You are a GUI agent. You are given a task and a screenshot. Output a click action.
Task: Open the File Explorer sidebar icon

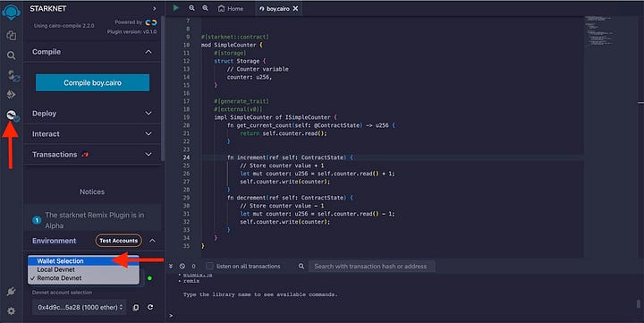pyautogui.click(x=11, y=35)
